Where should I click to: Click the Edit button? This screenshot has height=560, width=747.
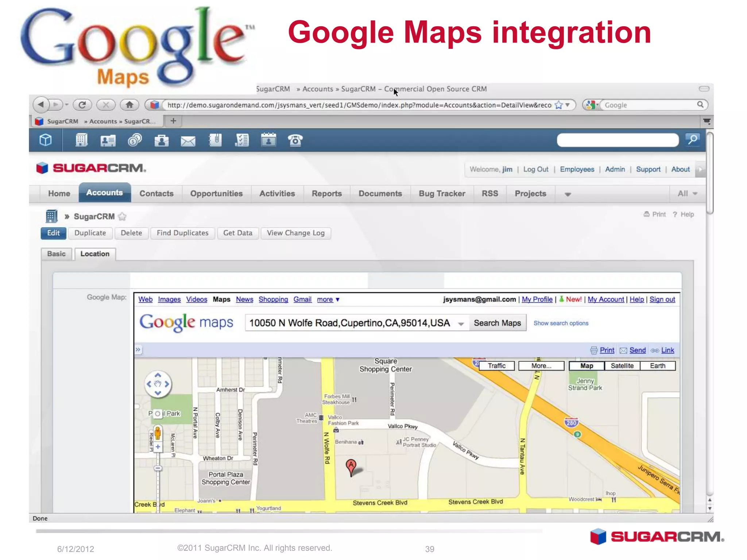[x=53, y=233]
